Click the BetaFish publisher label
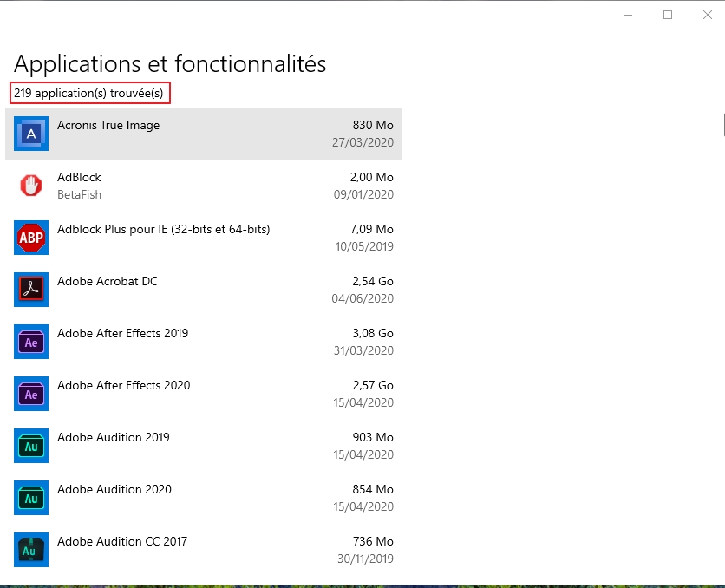Image resolution: width=725 pixels, height=588 pixels. tap(79, 194)
